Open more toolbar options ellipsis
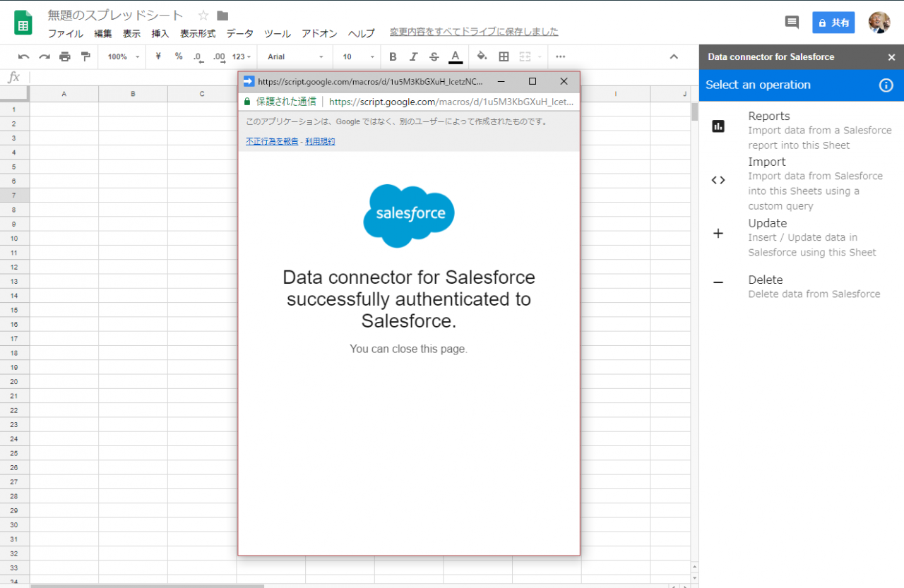The image size is (904, 588). pos(560,56)
